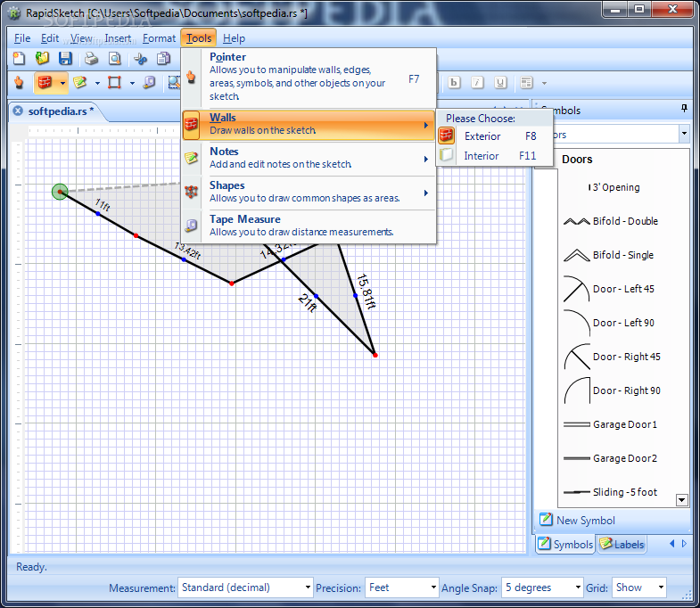Screen dimensions: 700x608
Task: Choose Pointer from the Tools menu
Action: pos(309,77)
